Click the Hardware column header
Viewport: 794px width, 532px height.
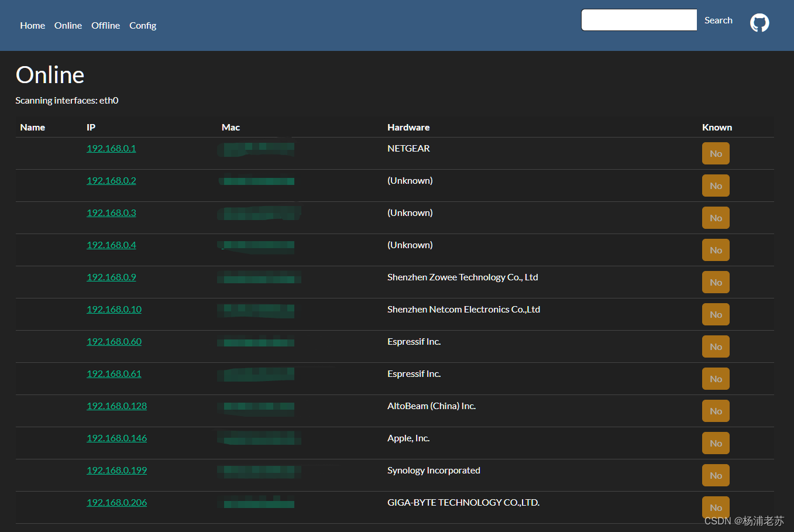(408, 127)
